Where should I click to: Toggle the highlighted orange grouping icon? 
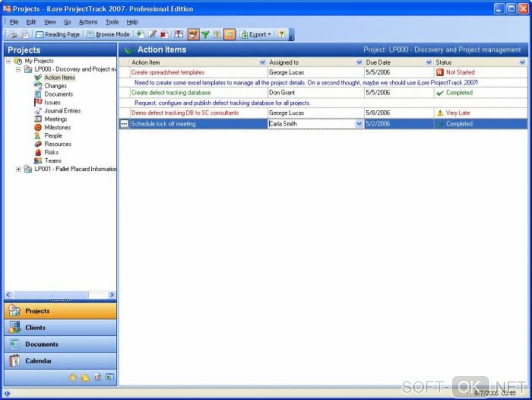[x=193, y=34]
